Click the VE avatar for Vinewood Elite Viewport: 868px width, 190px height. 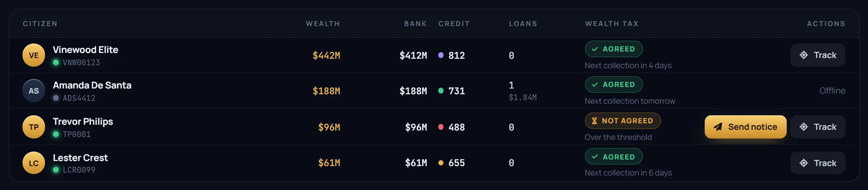34,55
